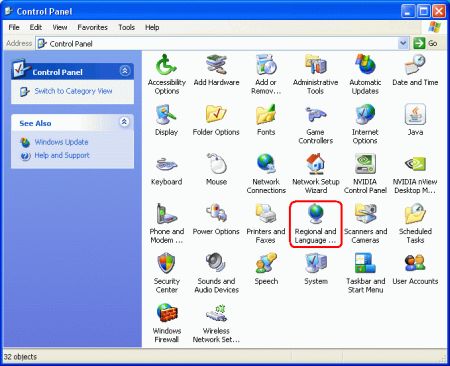Close the Control Panel window
The height and width of the screenshot is (366, 450).
click(x=439, y=12)
